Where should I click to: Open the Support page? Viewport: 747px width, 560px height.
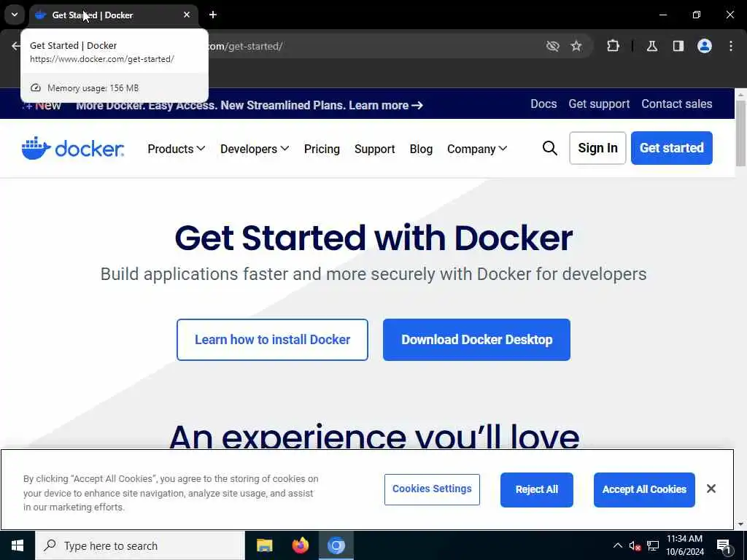(x=374, y=149)
